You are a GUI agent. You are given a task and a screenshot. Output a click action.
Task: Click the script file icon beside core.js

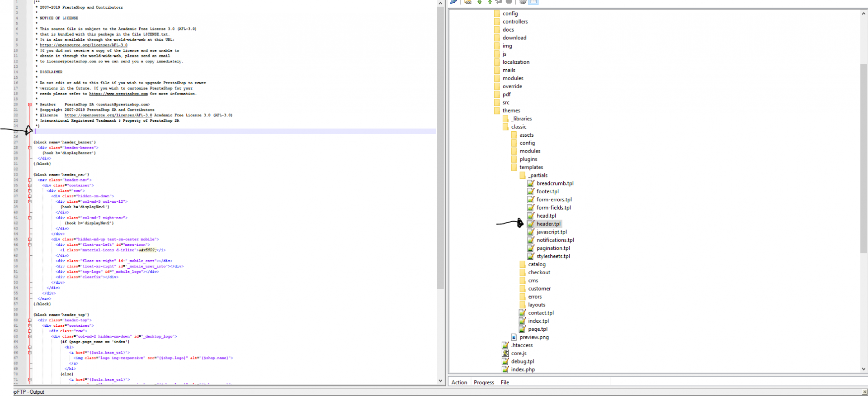click(505, 353)
